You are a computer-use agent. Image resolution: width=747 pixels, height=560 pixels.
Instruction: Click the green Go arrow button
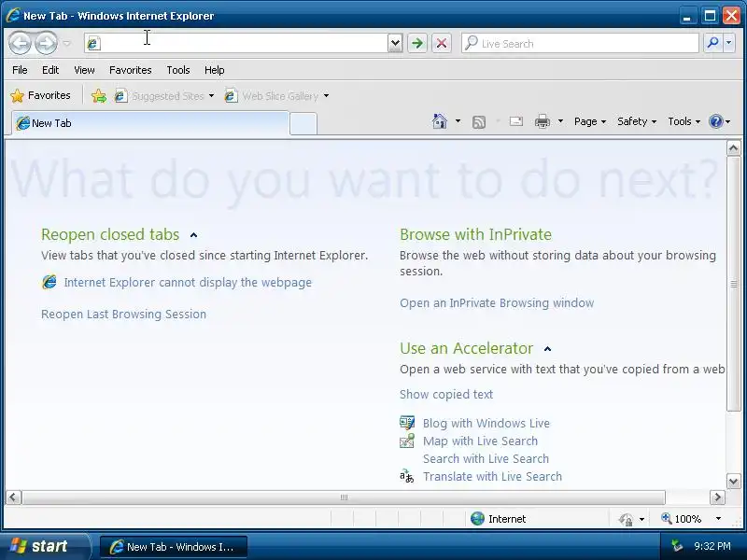(x=417, y=43)
